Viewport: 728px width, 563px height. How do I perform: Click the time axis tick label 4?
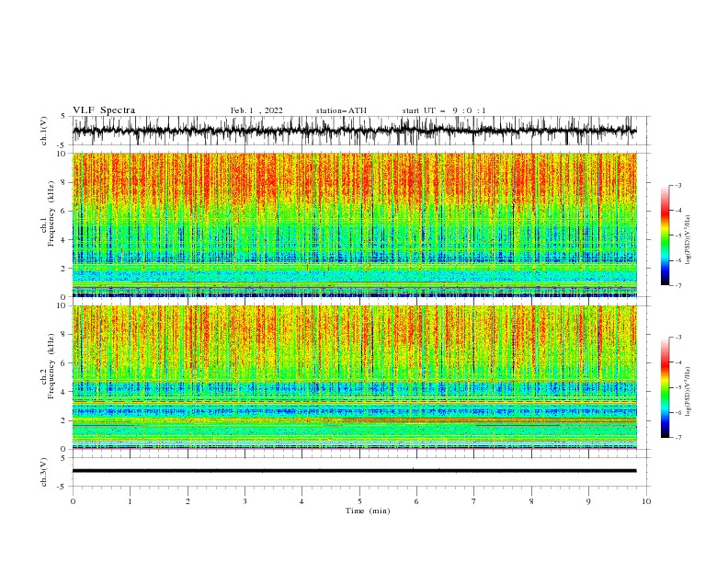(x=301, y=501)
